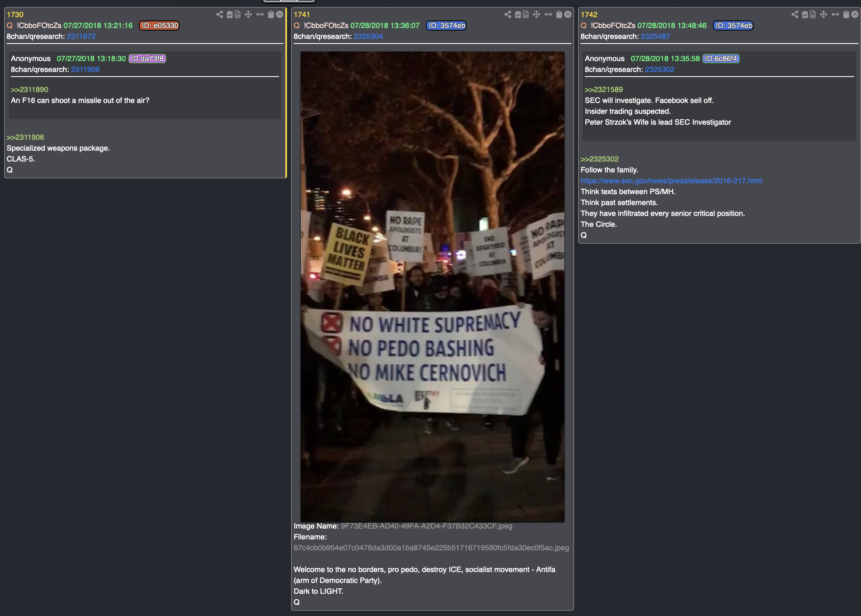Follow reply reference >>2311890
The image size is (861, 616).
(29, 90)
